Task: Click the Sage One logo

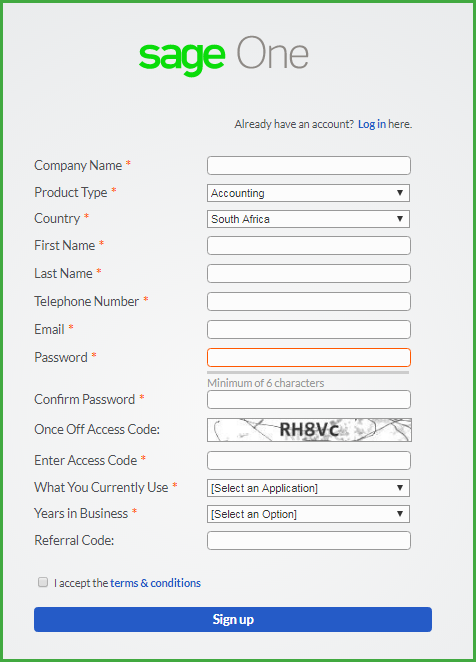Action: (224, 55)
